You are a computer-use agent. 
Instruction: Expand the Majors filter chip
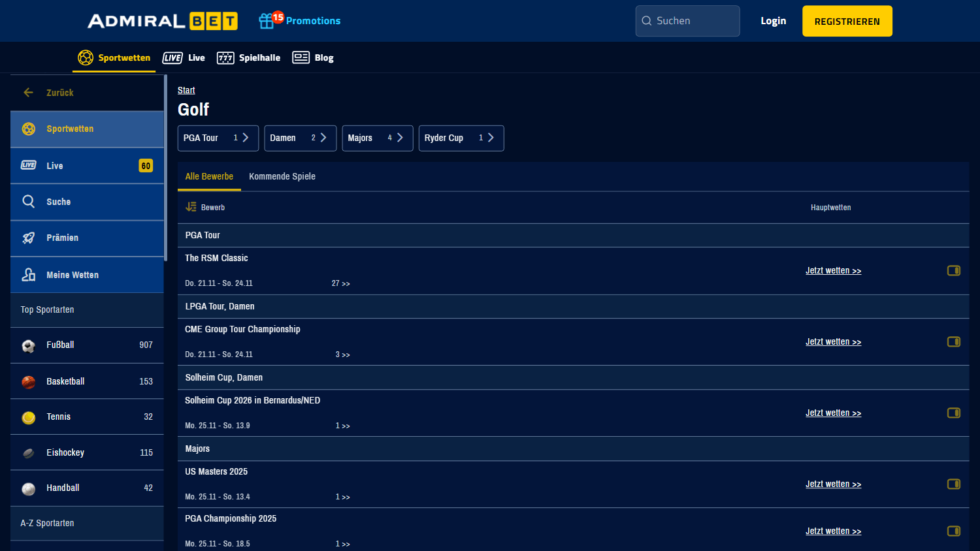[378, 138]
